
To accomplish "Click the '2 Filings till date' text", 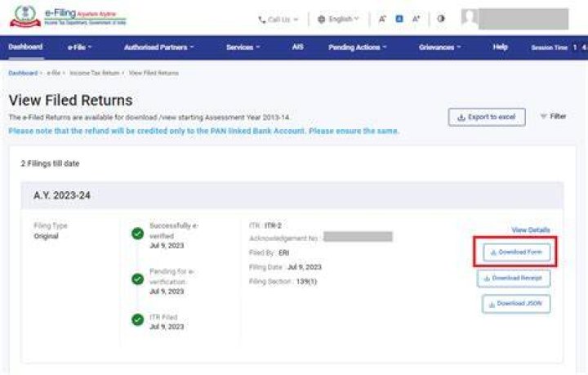I will pyautogui.click(x=50, y=163).
